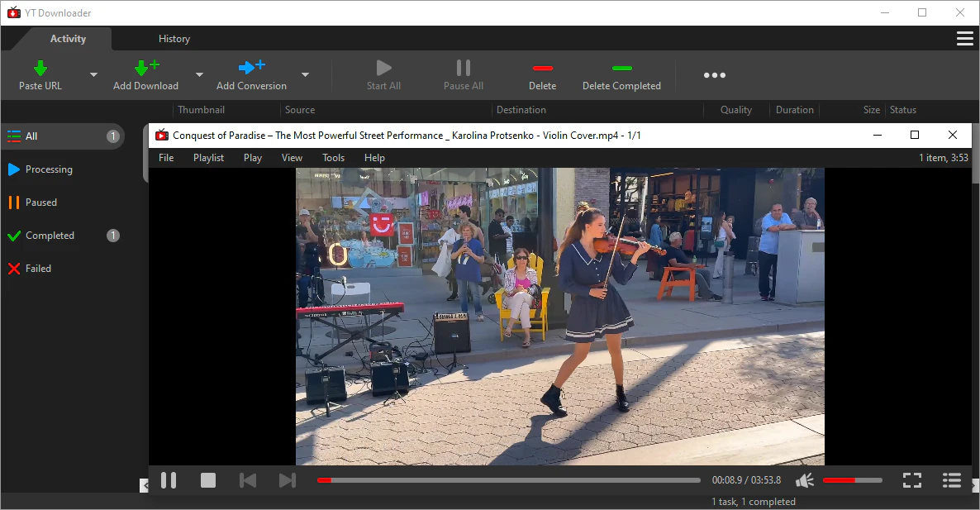Click the Add Conversion icon
This screenshot has width=980, height=510.
pyautogui.click(x=250, y=68)
